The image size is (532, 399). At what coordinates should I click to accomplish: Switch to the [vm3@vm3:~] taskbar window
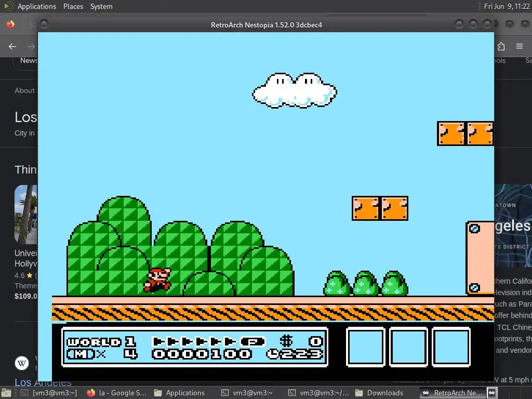coord(49,393)
